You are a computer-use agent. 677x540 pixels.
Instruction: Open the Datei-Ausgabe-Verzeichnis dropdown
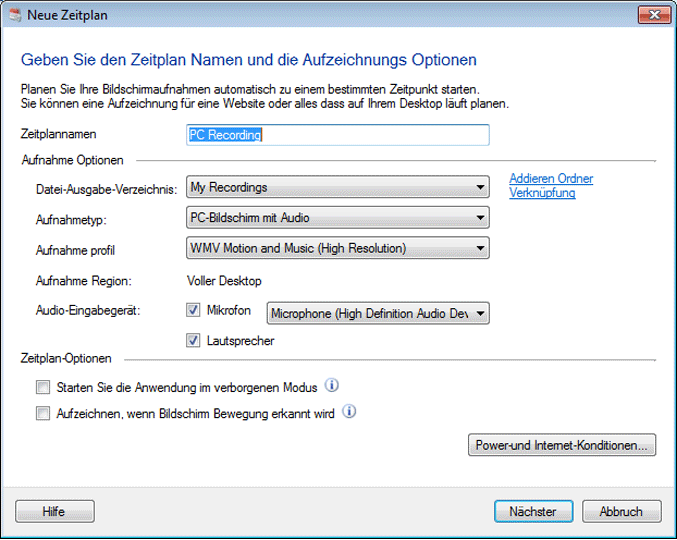pos(338,186)
